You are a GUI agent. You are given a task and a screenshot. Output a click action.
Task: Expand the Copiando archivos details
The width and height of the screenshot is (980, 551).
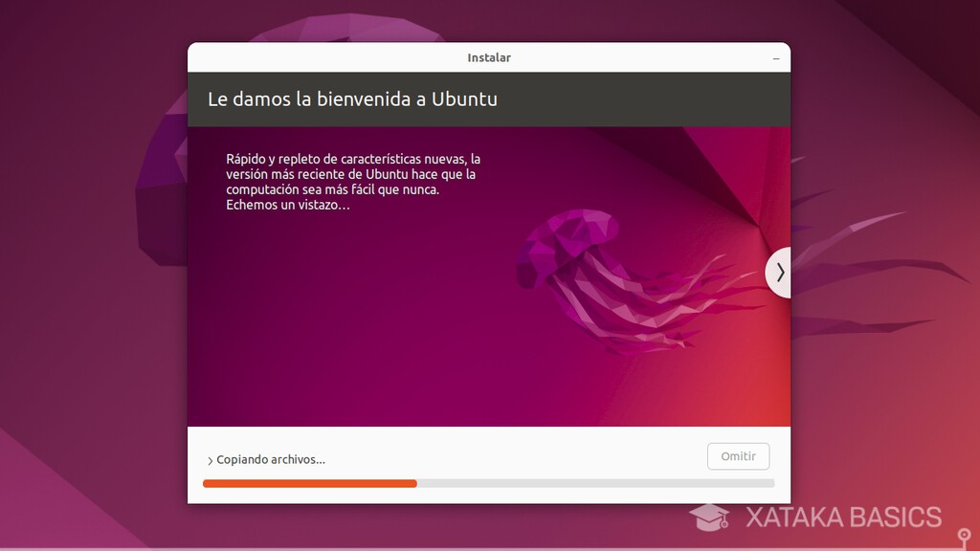210,460
